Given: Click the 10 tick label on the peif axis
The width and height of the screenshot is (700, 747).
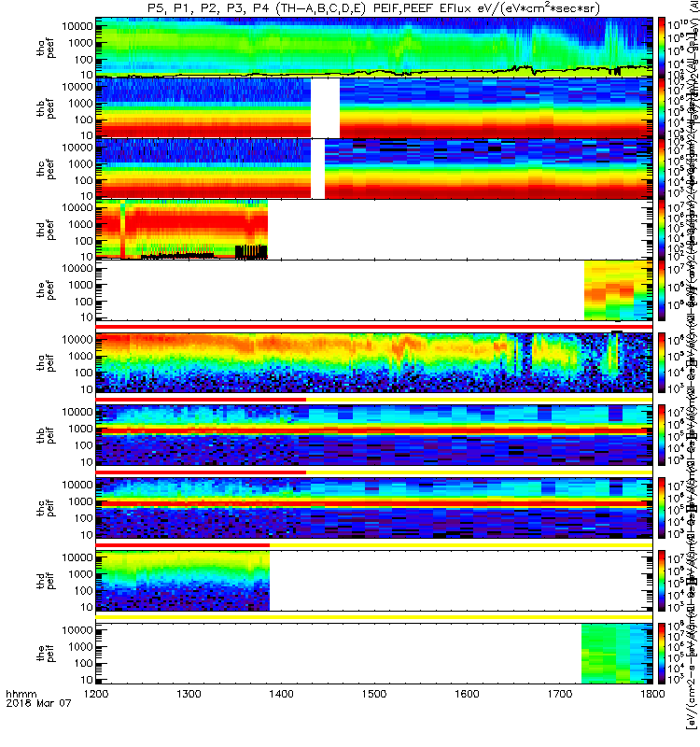Looking at the screenshot, I should (86, 680).
